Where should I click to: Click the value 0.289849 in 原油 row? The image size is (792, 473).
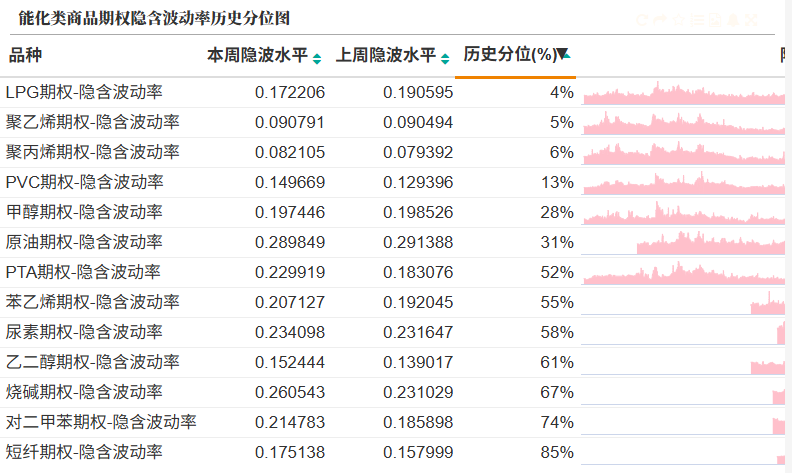tap(290, 242)
